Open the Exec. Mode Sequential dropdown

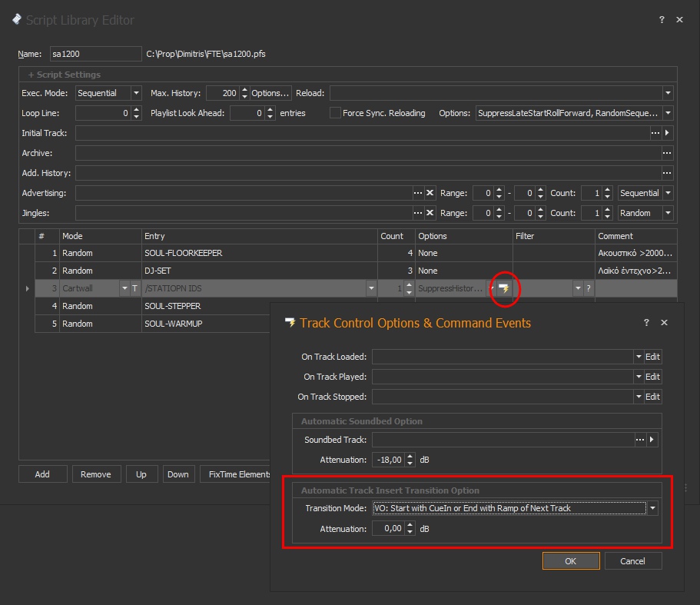coord(136,93)
